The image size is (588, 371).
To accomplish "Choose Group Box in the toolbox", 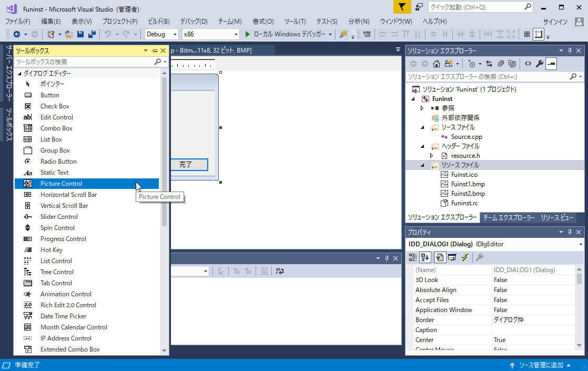I will tap(87, 151).
